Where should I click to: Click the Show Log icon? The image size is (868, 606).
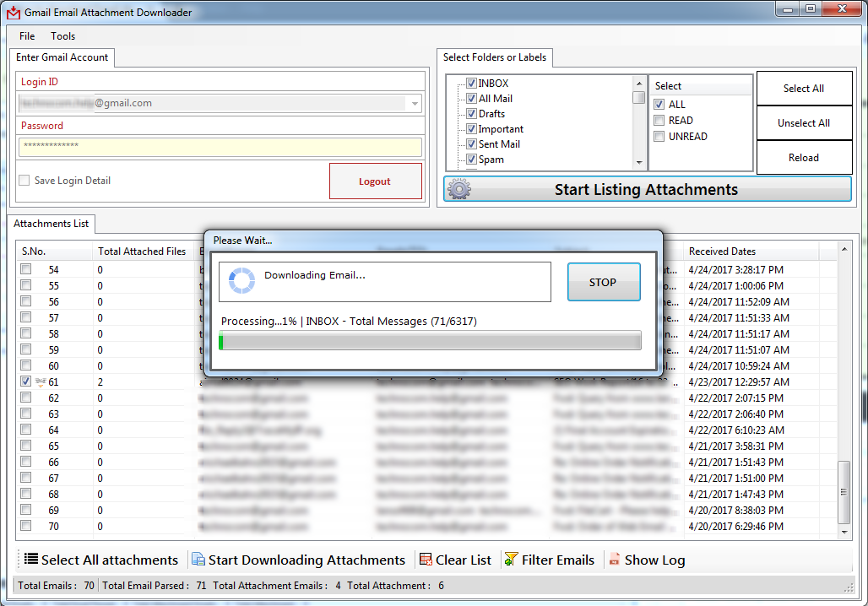coord(615,560)
